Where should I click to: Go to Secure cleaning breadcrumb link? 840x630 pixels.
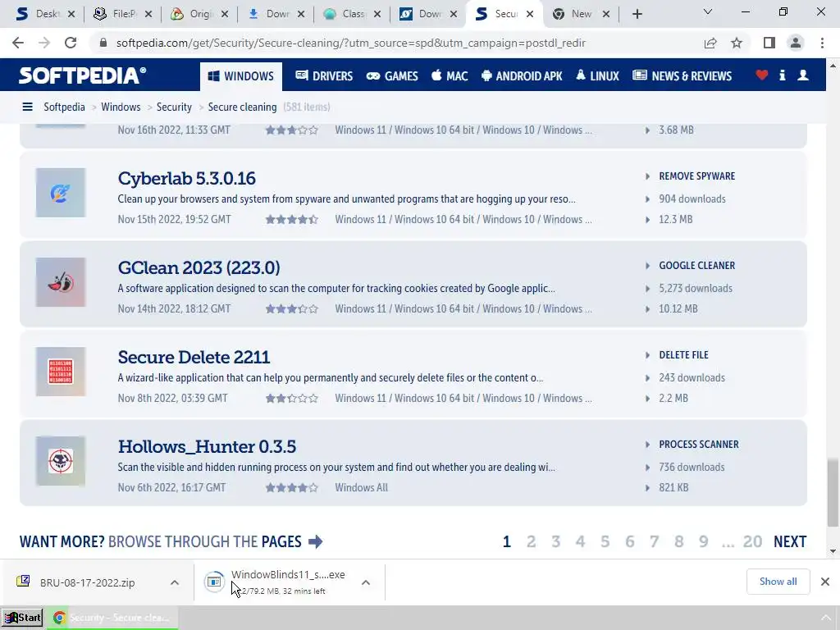tap(242, 107)
